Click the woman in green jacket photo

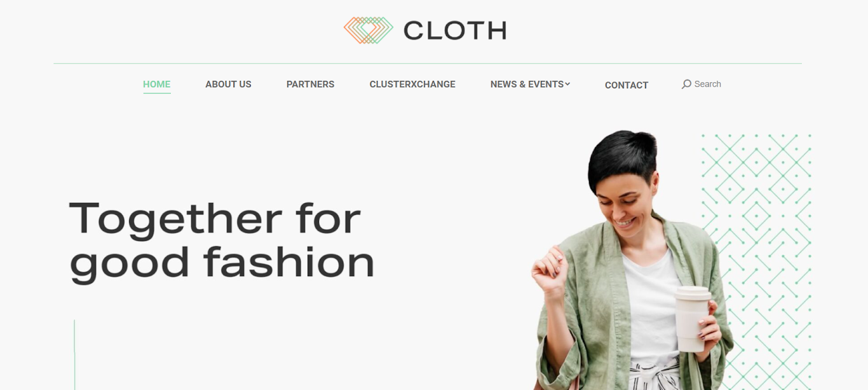click(x=632, y=261)
